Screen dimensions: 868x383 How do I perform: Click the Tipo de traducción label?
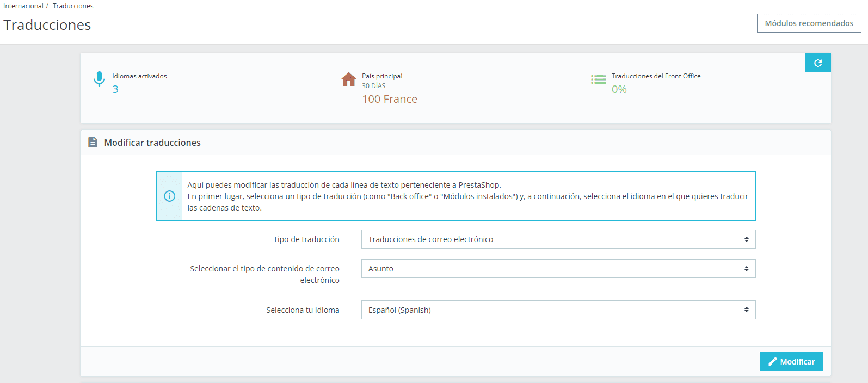306,239
